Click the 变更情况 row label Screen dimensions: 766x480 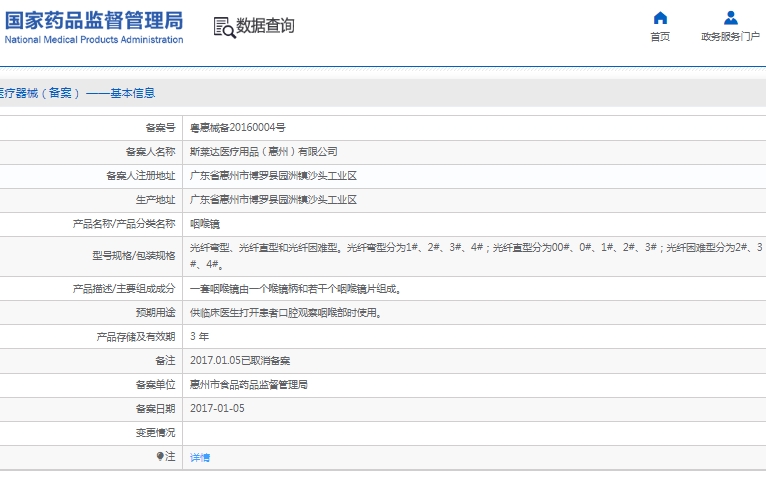pyautogui.click(x=155, y=432)
